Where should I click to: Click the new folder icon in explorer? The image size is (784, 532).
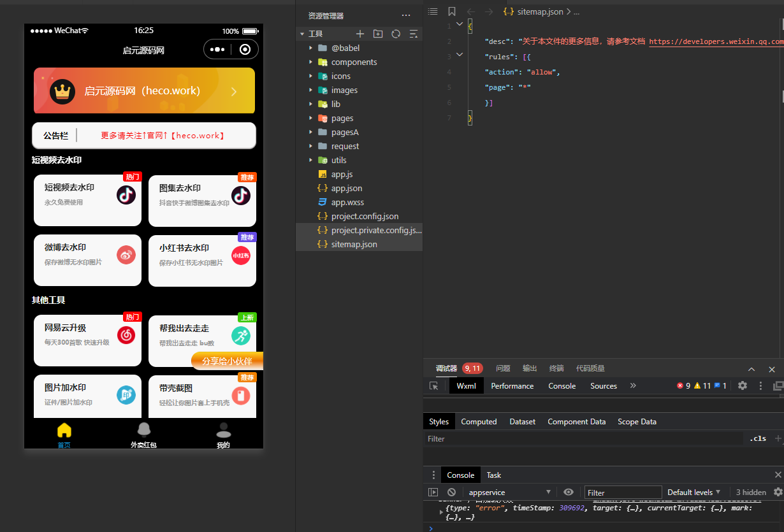point(378,34)
